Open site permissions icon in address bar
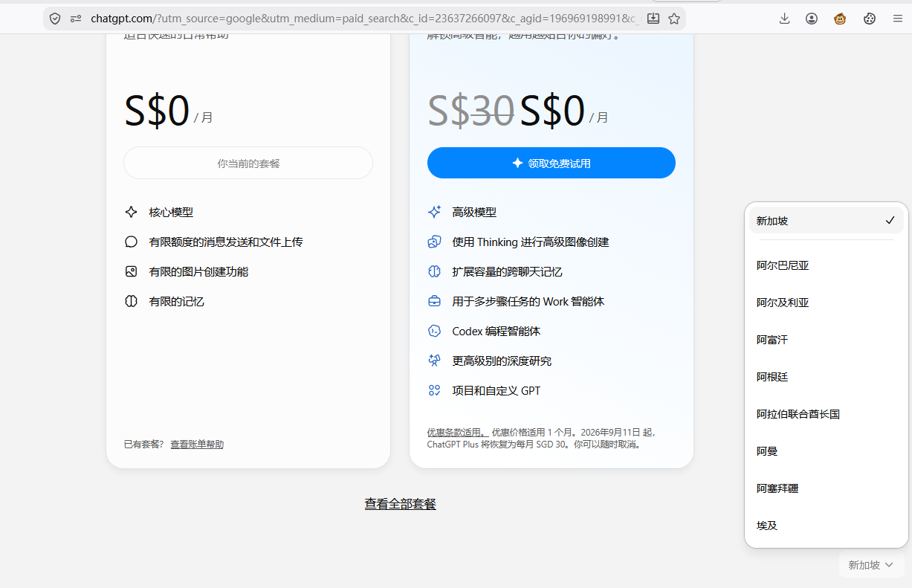 pos(76,19)
